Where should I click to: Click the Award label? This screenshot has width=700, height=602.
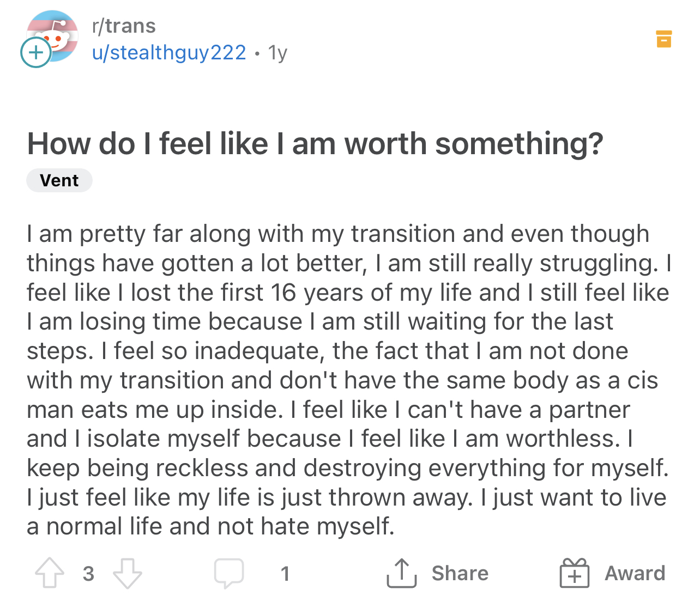click(x=635, y=573)
